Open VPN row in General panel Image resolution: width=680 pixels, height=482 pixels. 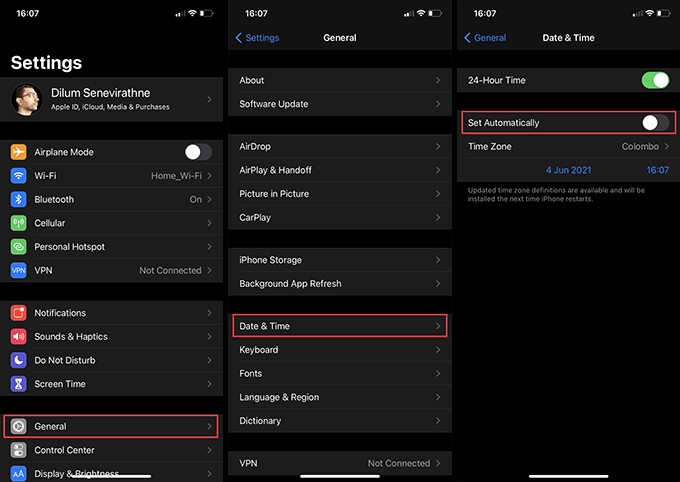coord(340,463)
